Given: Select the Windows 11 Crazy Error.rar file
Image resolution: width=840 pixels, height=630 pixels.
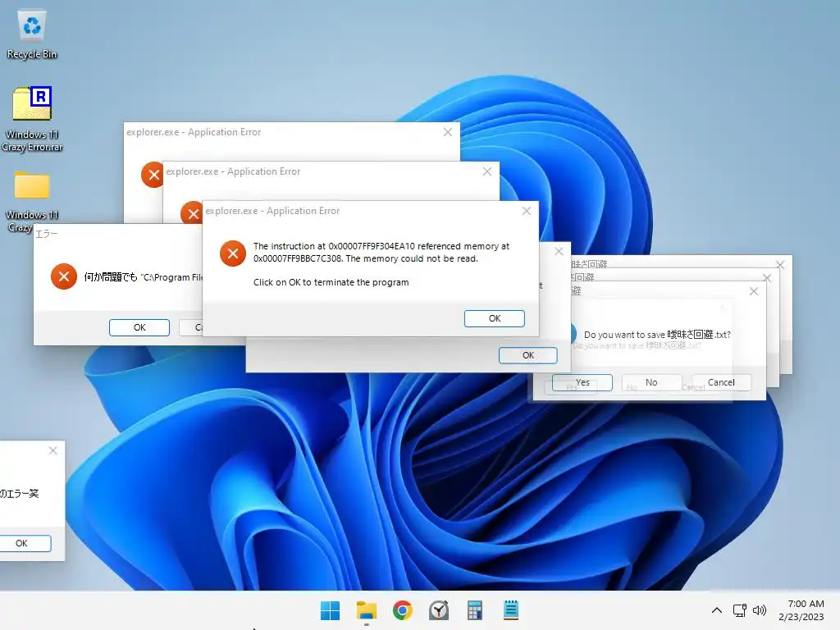Looking at the screenshot, I should click(32, 118).
